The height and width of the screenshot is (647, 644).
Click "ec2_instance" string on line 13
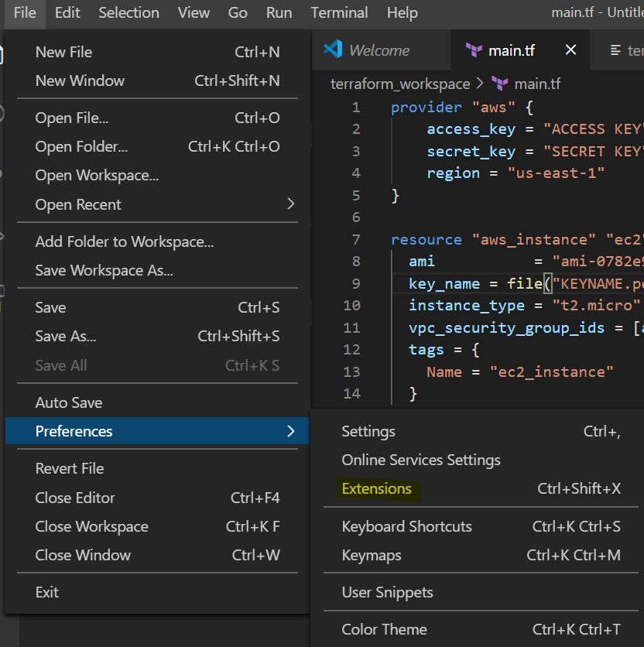[552, 372]
